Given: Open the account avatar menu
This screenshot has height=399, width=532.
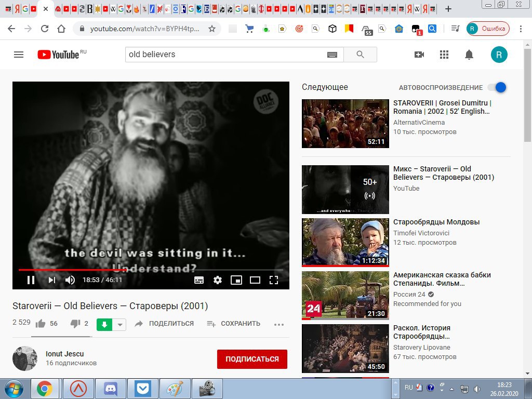Looking at the screenshot, I should (499, 55).
